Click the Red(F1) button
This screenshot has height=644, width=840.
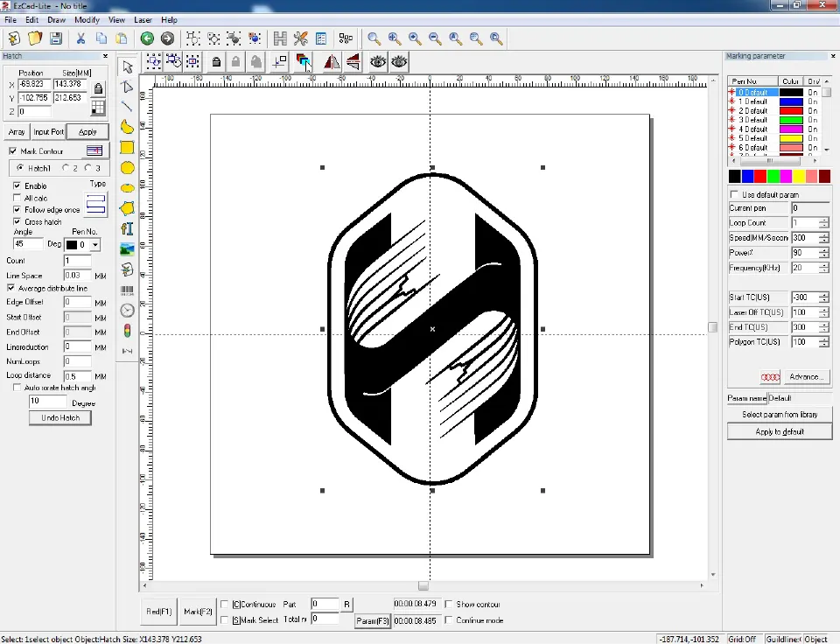pyautogui.click(x=158, y=612)
